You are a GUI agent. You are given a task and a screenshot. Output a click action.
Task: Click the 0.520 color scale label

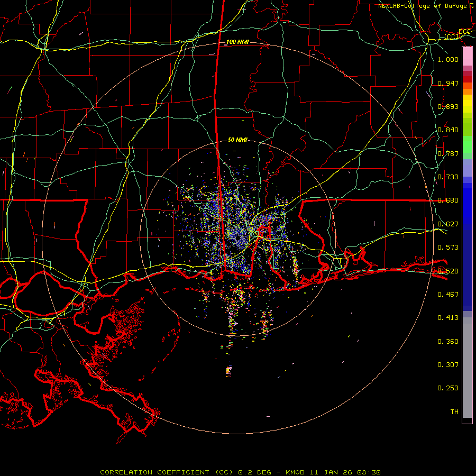[x=448, y=271]
